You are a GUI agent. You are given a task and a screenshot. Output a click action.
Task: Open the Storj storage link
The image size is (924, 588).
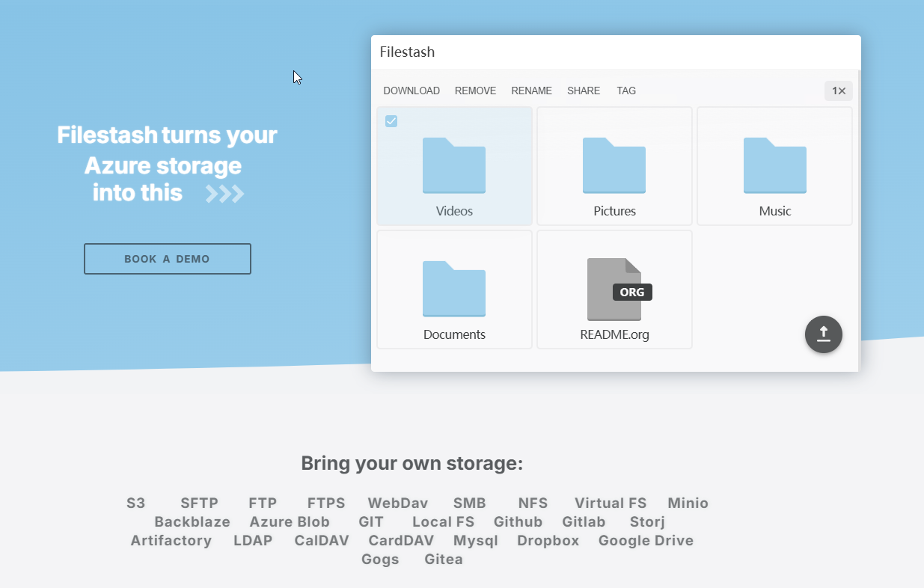point(647,521)
